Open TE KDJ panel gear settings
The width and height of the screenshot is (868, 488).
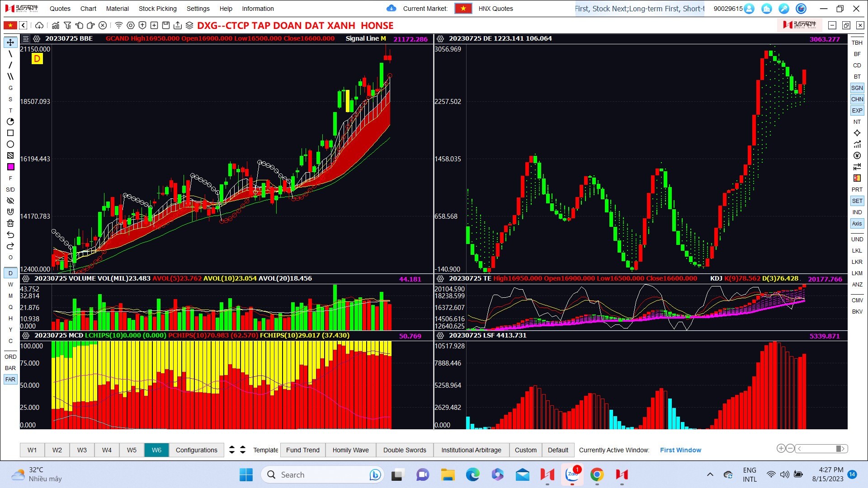(x=440, y=279)
